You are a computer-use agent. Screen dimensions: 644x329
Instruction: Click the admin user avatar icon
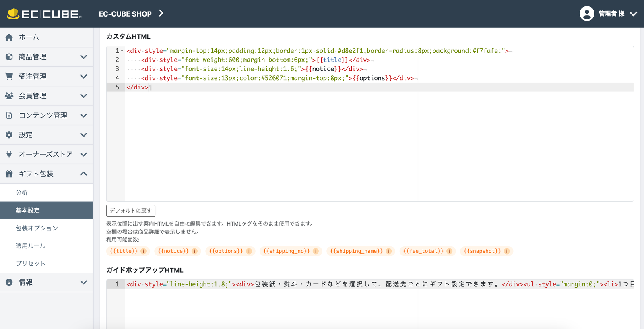(x=586, y=14)
